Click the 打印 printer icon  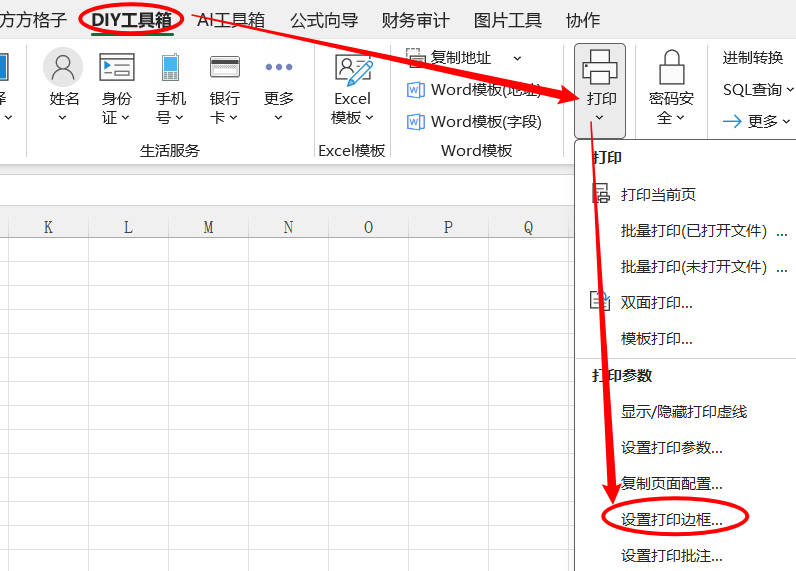pos(600,68)
